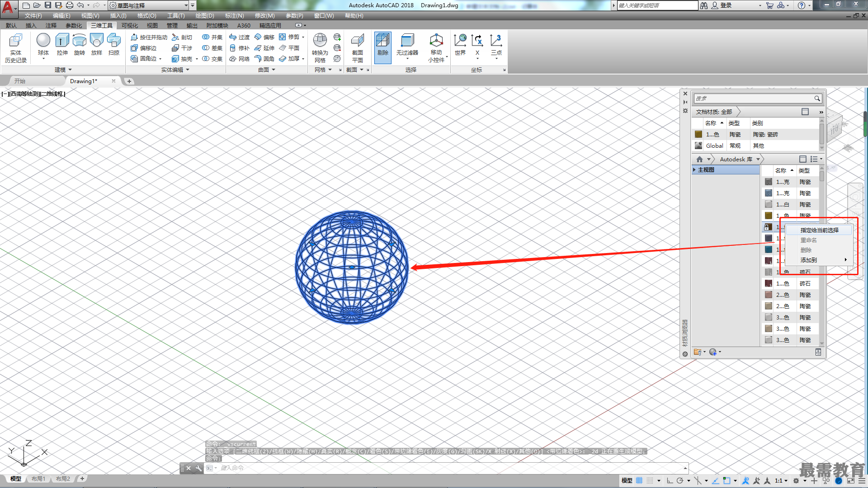Toggle grid display in status bar

click(x=639, y=480)
